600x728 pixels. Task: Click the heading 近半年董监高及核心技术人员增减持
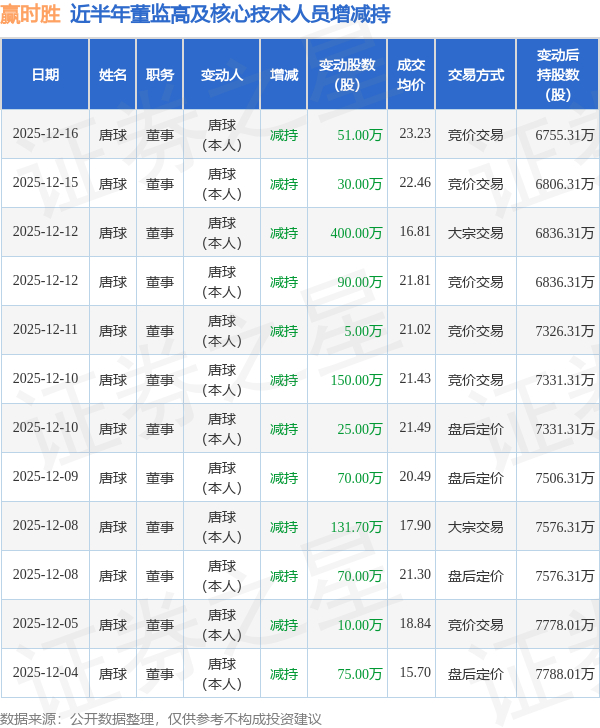230,14
